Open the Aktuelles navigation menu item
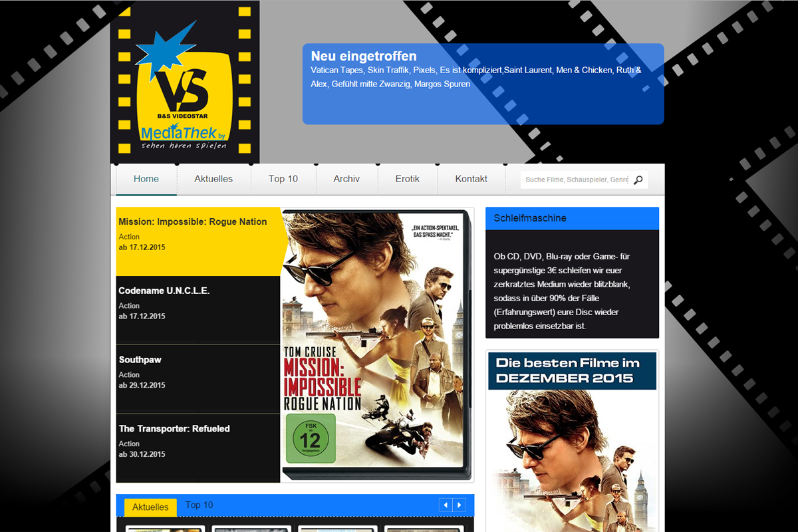 pos(213,179)
